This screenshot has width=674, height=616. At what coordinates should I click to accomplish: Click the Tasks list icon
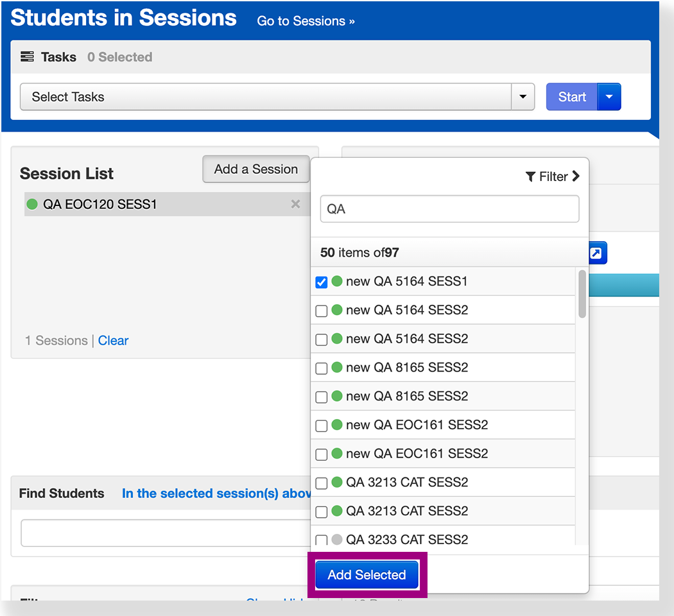point(27,57)
